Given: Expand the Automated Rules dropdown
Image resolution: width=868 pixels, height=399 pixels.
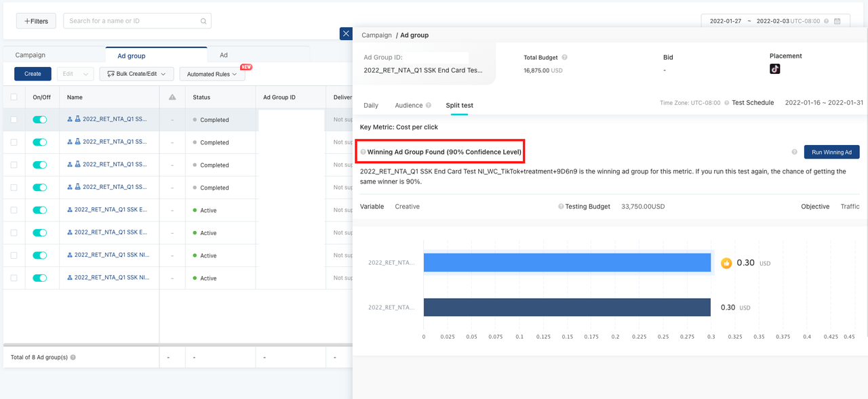Looking at the screenshot, I should (212, 74).
